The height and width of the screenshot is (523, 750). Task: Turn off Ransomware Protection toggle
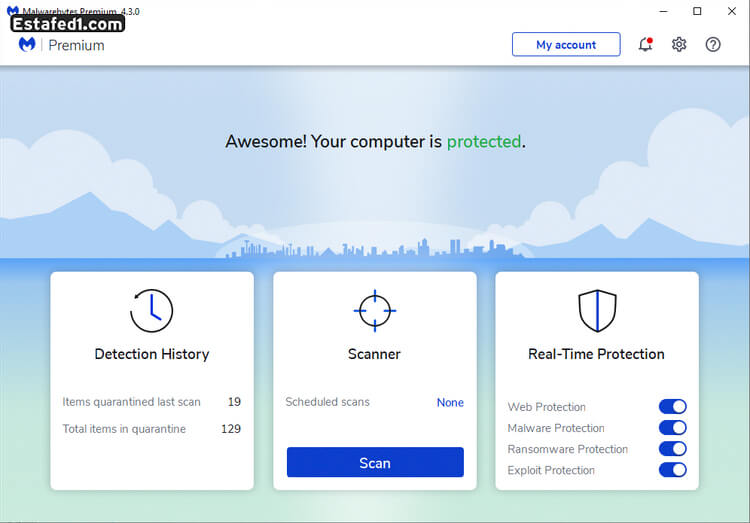click(672, 449)
